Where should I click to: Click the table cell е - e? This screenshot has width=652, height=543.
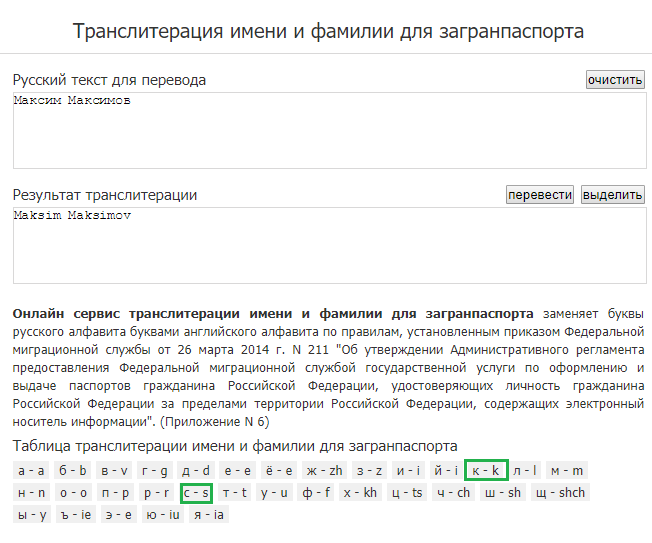[x=237, y=471]
